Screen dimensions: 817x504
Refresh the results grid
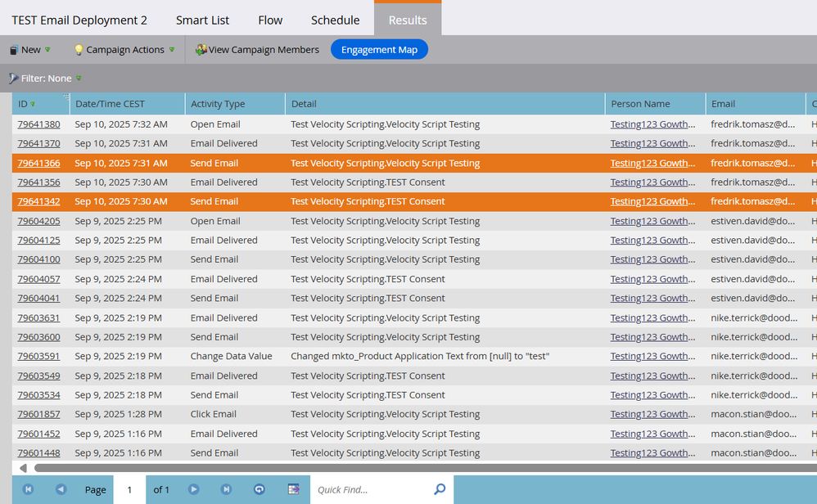[260, 489]
